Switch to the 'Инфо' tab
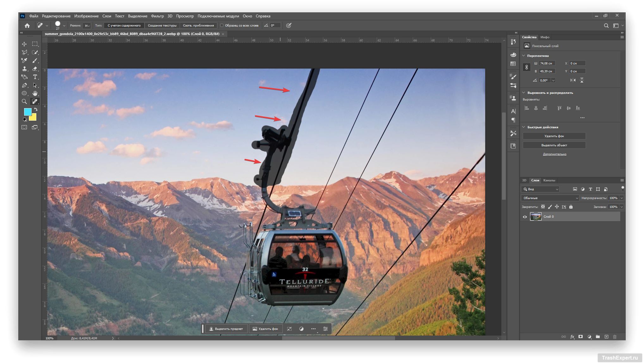 tap(545, 37)
